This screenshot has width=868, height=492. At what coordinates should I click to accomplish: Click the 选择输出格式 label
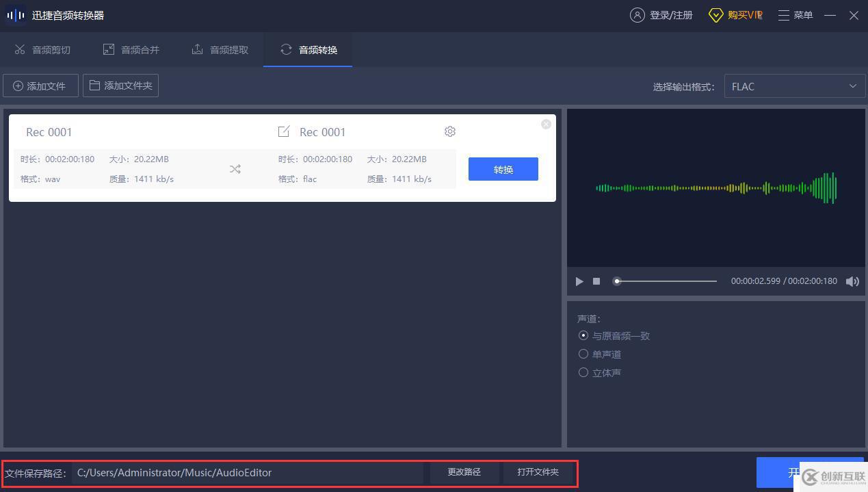point(683,87)
